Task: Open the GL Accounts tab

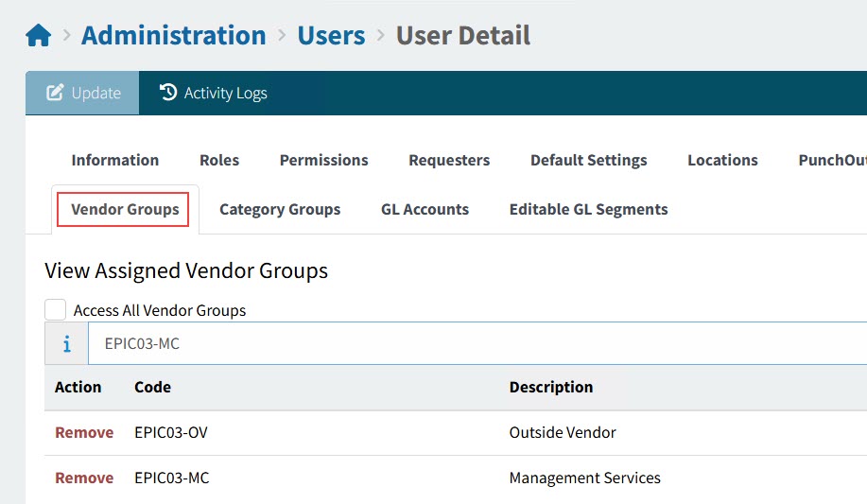Action: [425, 209]
